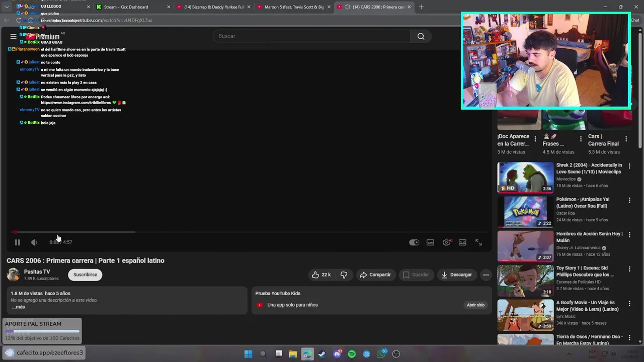Expand the description with ...más
The height and width of the screenshot is (362, 644).
(18, 307)
